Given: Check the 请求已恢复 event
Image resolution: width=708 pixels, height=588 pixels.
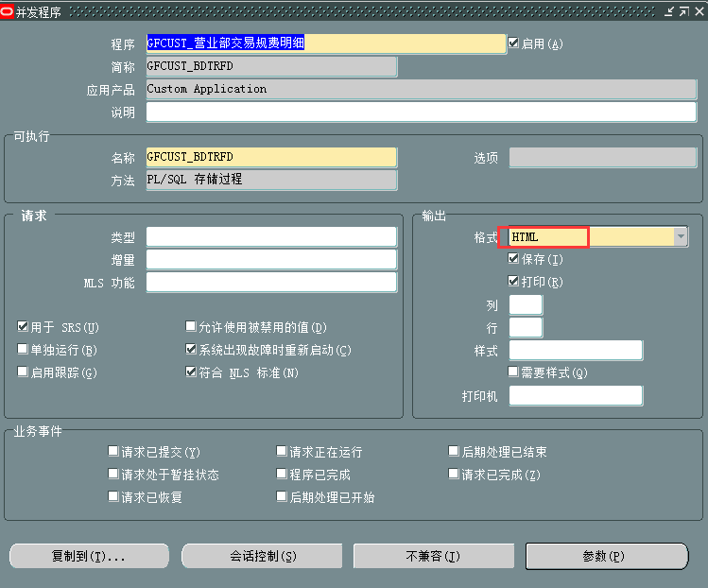Looking at the screenshot, I should (113, 496).
